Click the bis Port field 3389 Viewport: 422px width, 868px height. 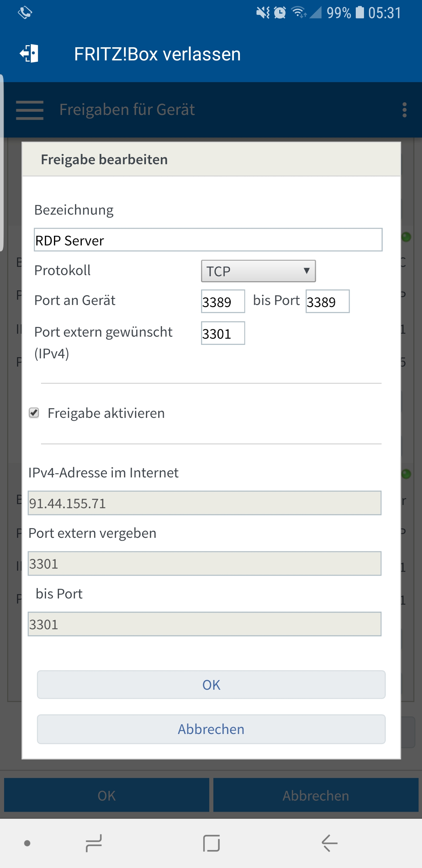pos(327,301)
